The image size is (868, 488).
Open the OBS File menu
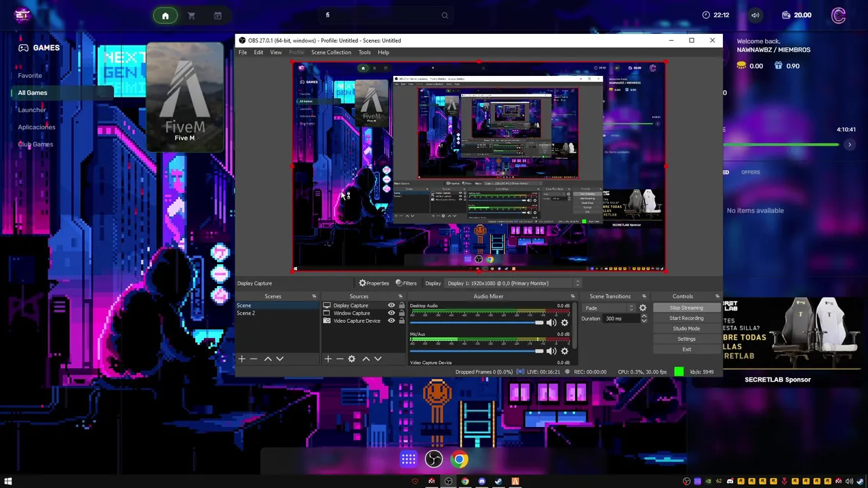click(x=243, y=52)
